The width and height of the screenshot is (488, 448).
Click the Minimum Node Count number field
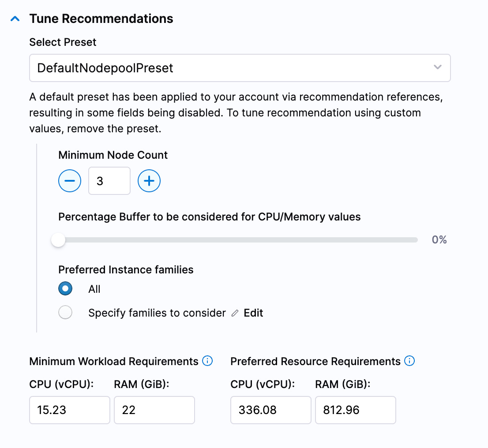click(x=109, y=181)
